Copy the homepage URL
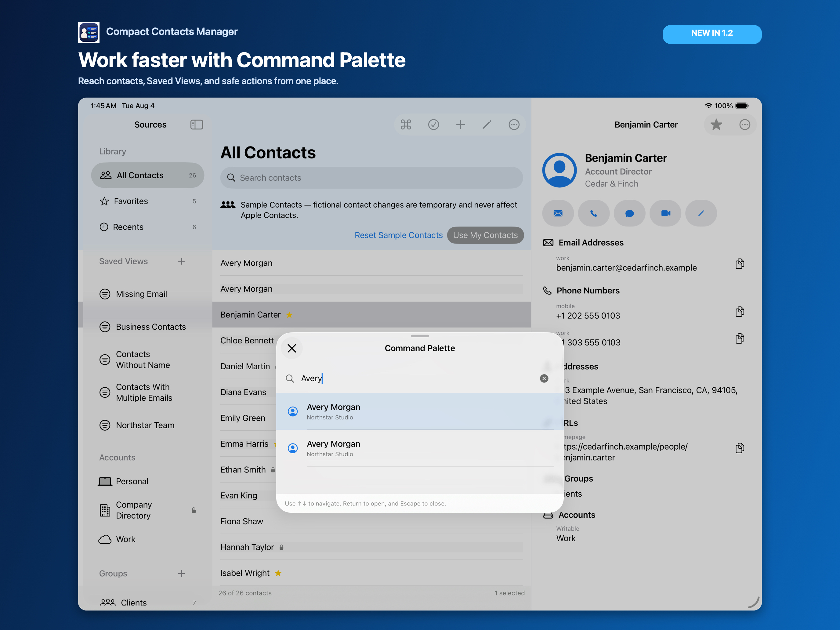840x630 pixels. [740, 448]
